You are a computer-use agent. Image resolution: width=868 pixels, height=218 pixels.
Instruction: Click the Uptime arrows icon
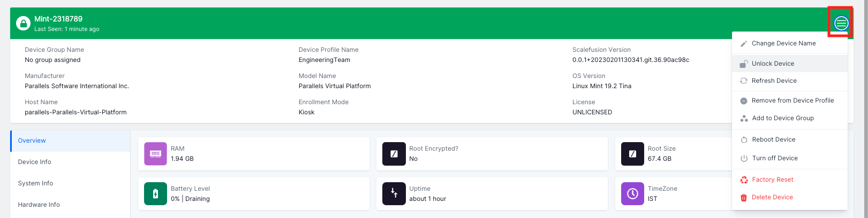pos(394,194)
